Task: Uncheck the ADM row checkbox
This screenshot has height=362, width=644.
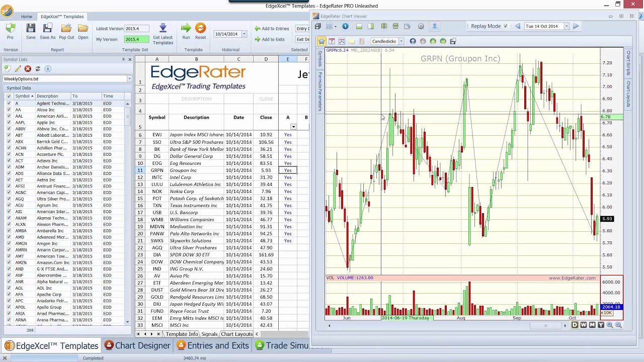Action: (x=9, y=167)
